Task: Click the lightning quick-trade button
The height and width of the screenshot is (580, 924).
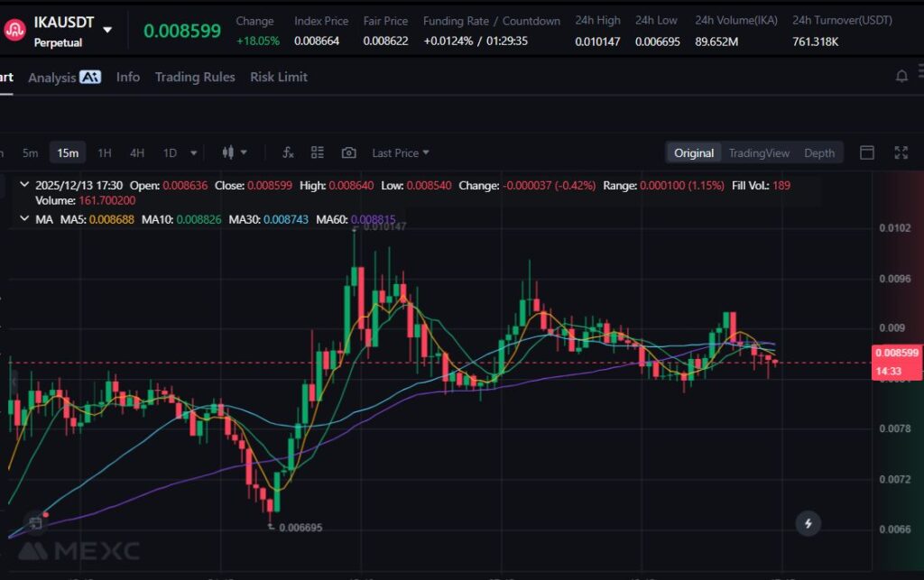Action: (808, 523)
